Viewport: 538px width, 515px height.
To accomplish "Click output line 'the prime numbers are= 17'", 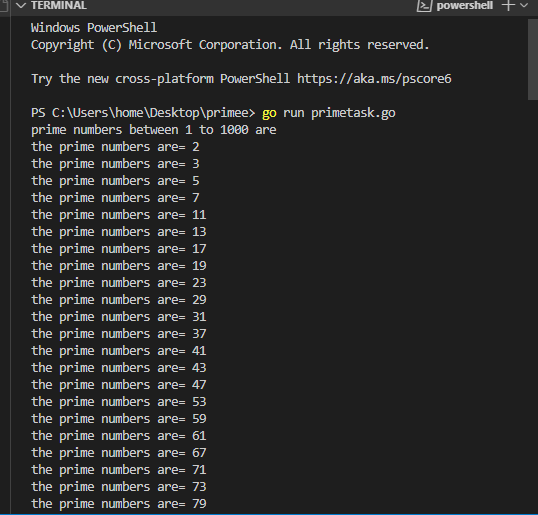I will [119, 249].
